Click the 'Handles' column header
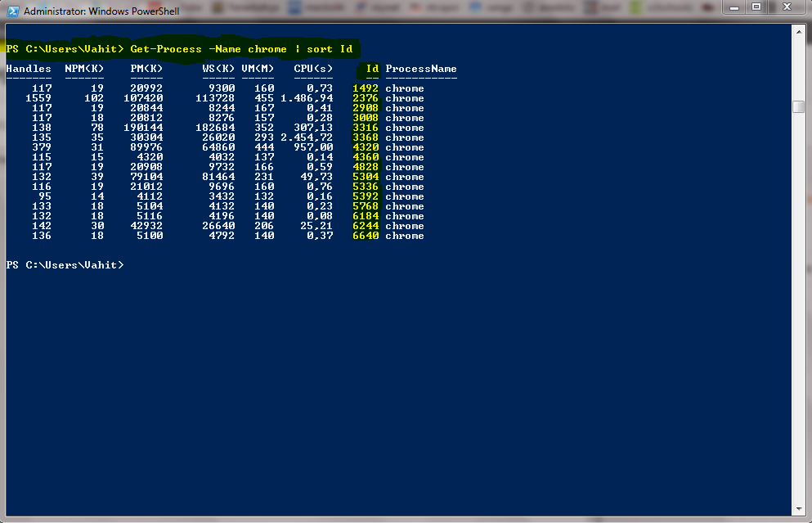The width and height of the screenshot is (812, 523). click(29, 69)
